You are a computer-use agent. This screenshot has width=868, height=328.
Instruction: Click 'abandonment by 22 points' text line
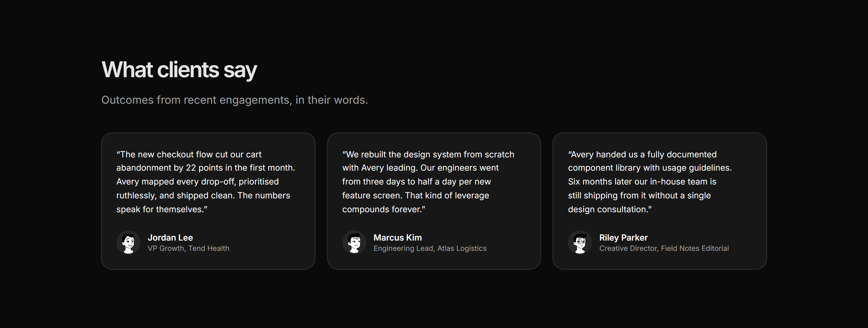coord(206,168)
